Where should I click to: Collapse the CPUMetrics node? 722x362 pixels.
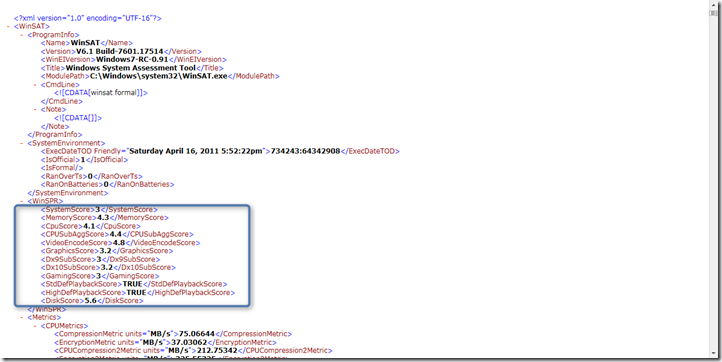35,326
